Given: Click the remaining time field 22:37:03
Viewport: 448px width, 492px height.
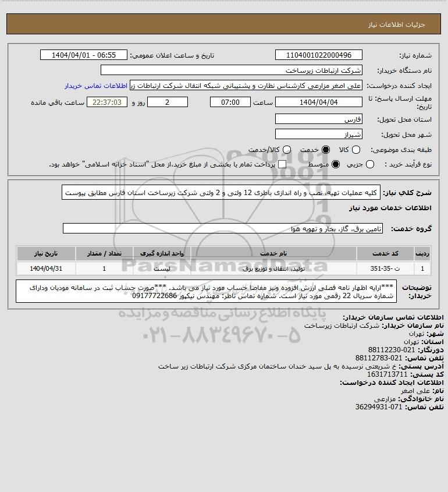Looking at the screenshot, I should coord(107,102).
